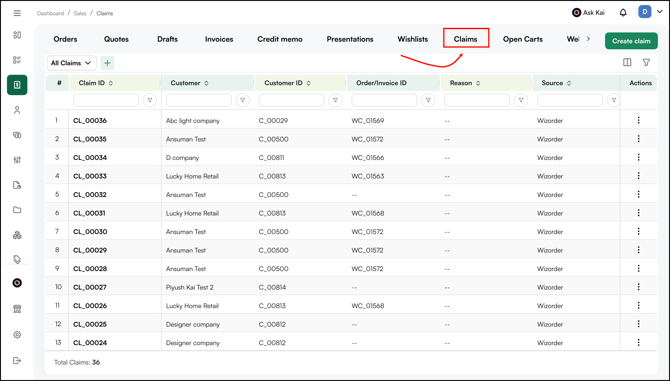Open the Customer column filter icon
Screen dimensions: 670x381
click(x=242, y=100)
